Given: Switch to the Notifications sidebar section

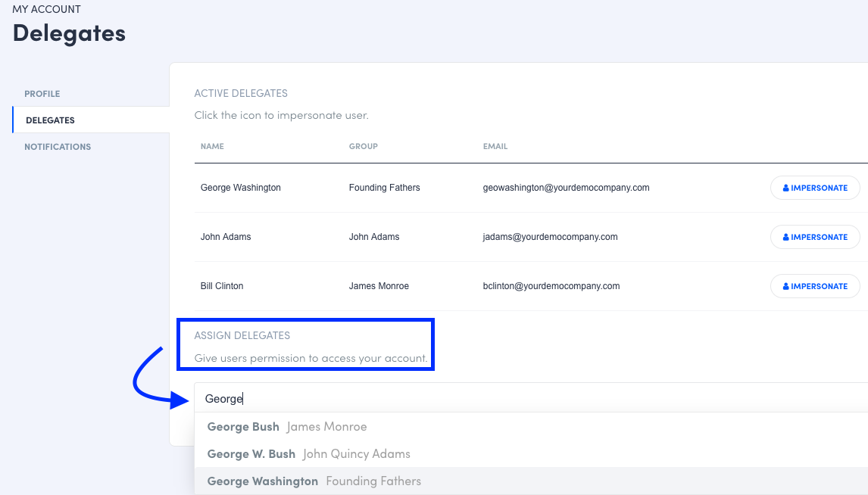Looking at the screenshot, I should pos(58,146).
